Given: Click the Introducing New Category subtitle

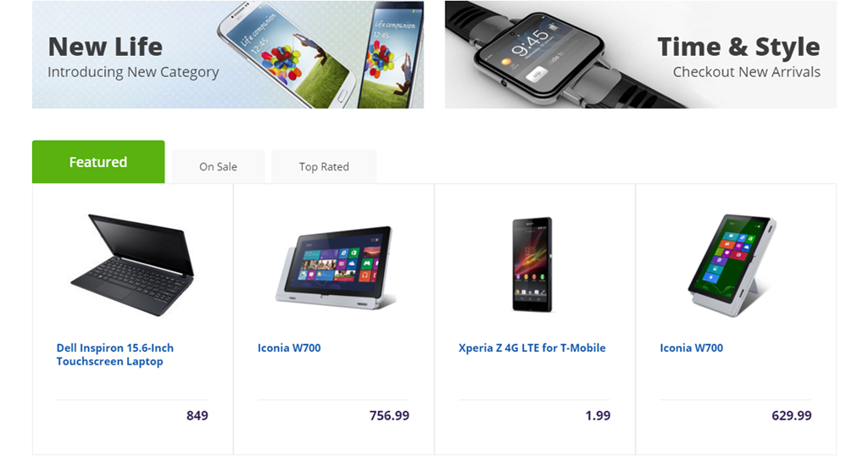Looking at the screenshot, I should click(x=133, y=73).
